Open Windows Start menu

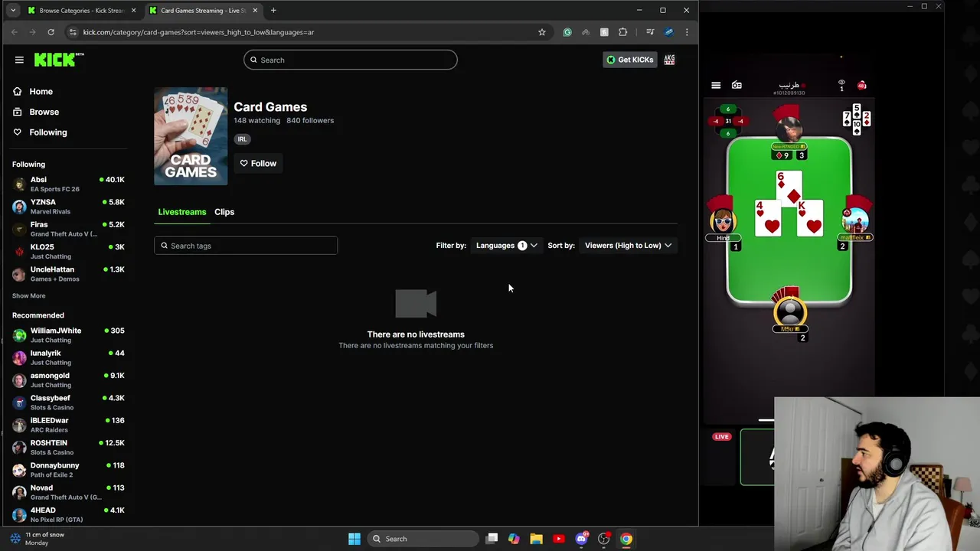354,539
